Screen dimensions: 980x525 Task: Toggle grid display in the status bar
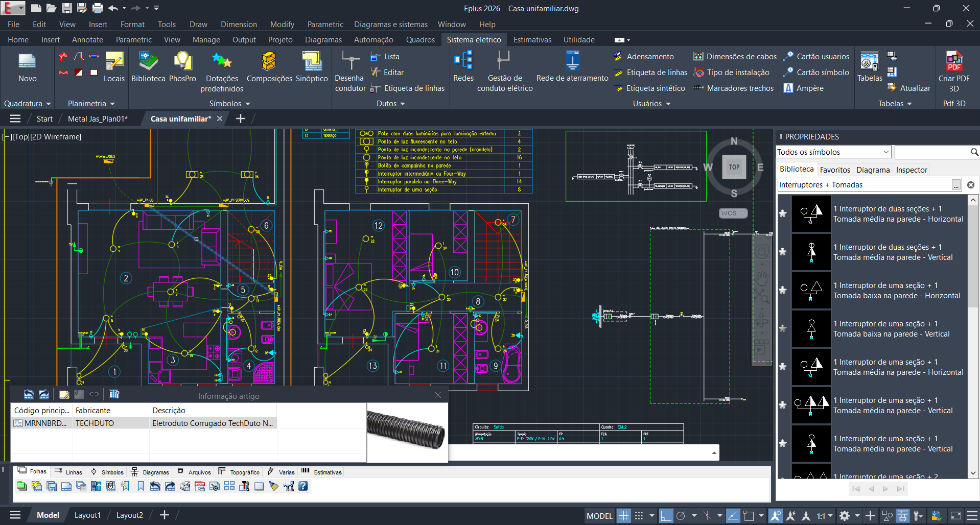point(623,515)
